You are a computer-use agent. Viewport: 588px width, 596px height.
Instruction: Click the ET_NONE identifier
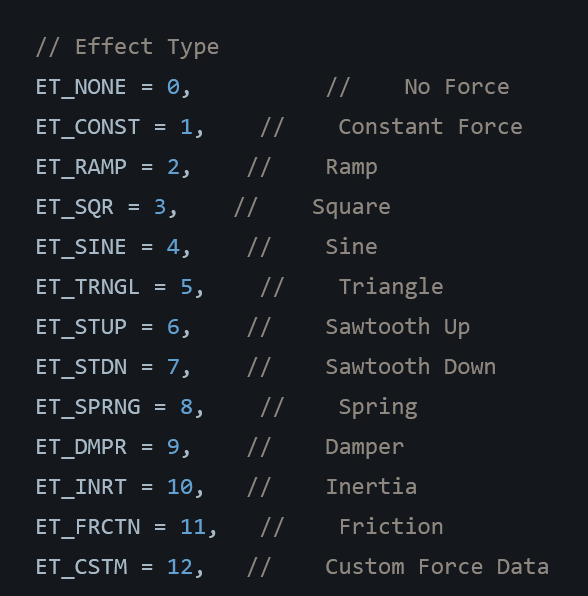(x=81, y=87)
